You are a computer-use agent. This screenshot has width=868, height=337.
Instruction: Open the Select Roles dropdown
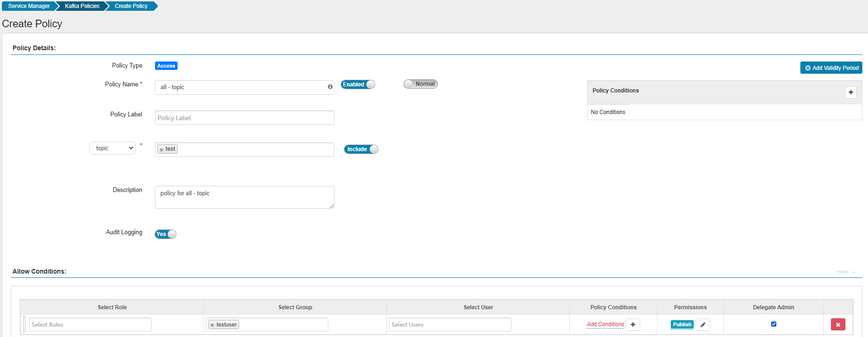point(90,325)
